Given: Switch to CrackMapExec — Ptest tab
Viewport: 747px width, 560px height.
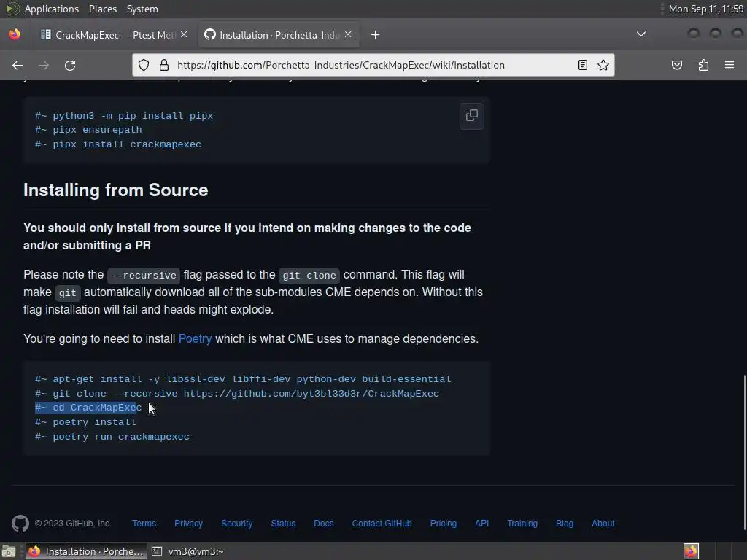Looking at the screenshot, I should 115,35.
